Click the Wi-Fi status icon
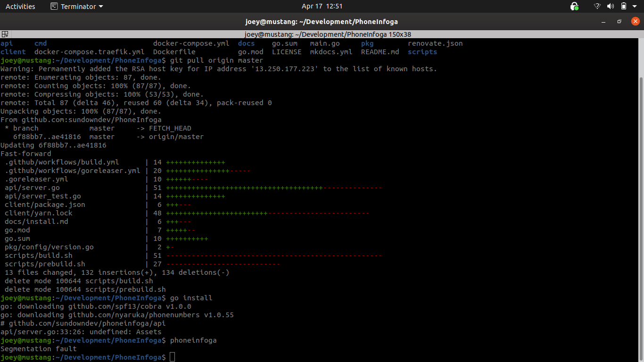 tap(597, 6)
